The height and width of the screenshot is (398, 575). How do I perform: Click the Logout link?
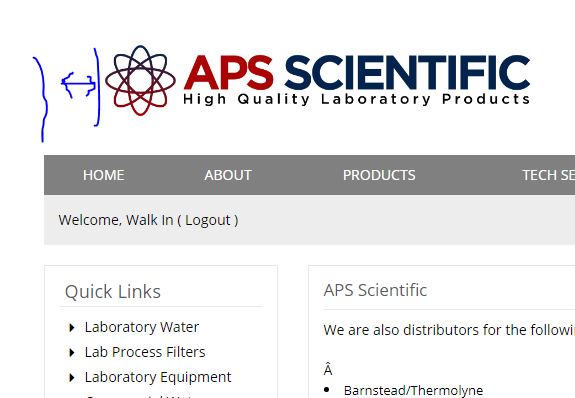pyautogui.click(x=208, y=220)
